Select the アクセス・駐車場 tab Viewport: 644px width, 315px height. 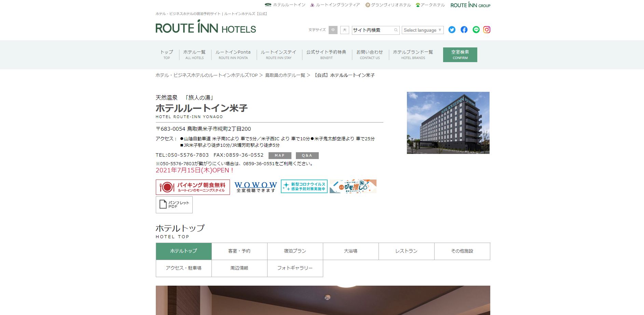pos(184,268)
